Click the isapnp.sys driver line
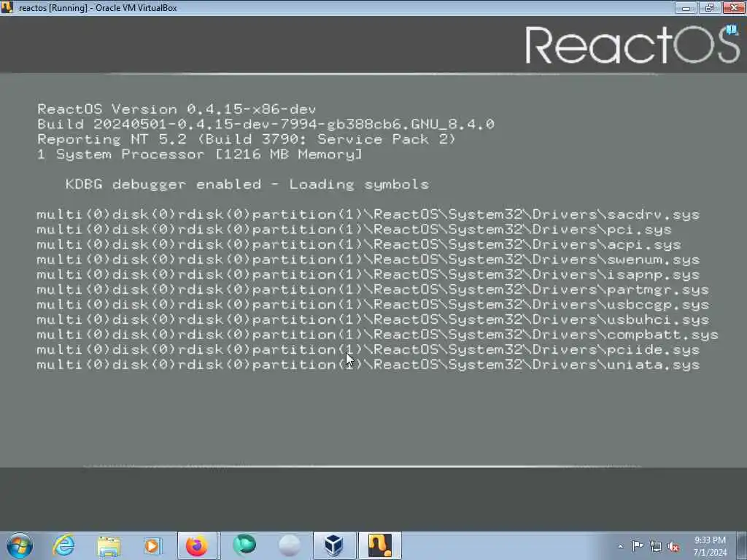 [x=368, y=275]
